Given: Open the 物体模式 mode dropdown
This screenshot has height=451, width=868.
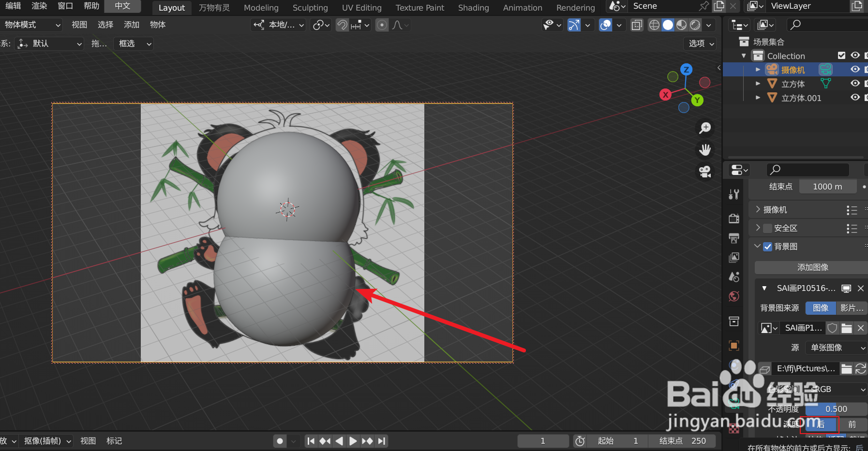Looking at the screenshot, I should (32, 25).
